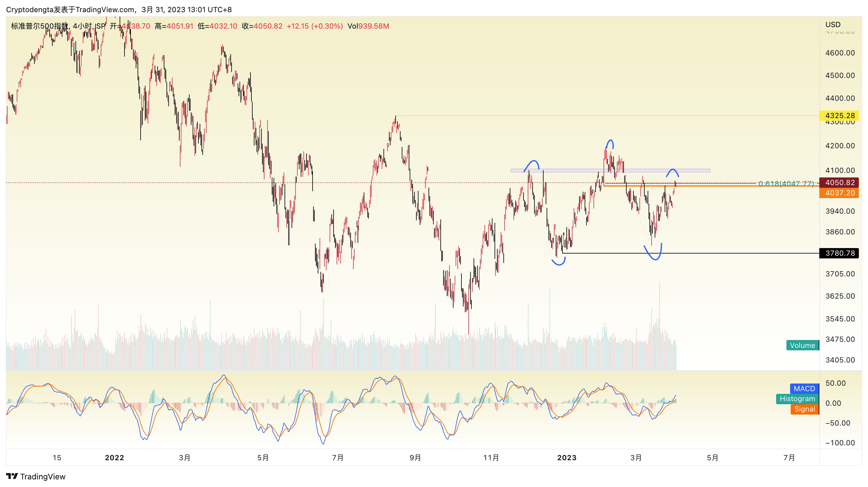
Task: Click the 2023 label on the time axis
Action: 566,457
